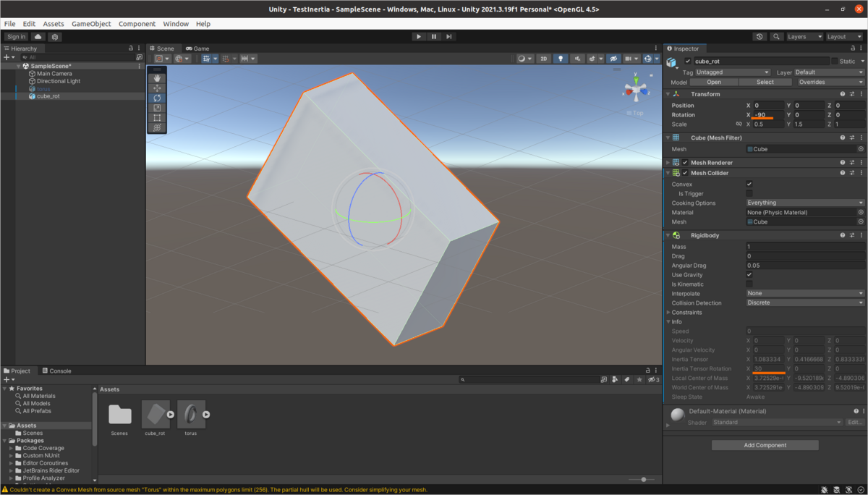Select the Hand view tool

158,78
